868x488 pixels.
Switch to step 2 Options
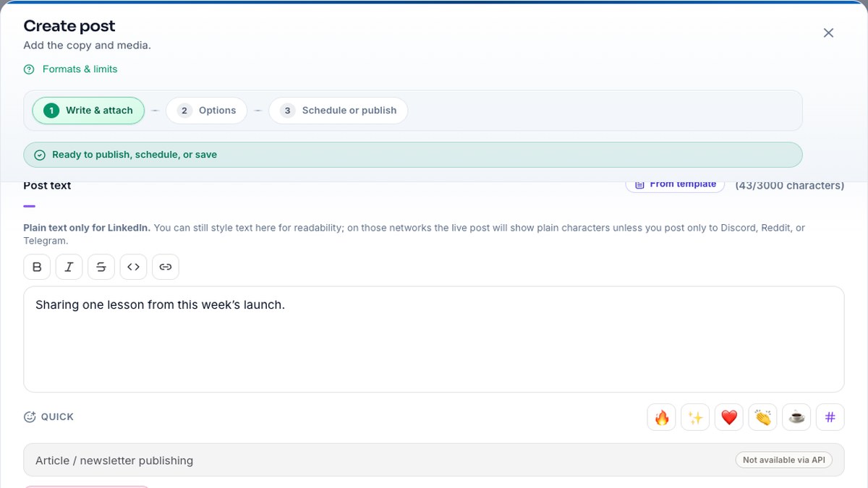coord(207,111)
